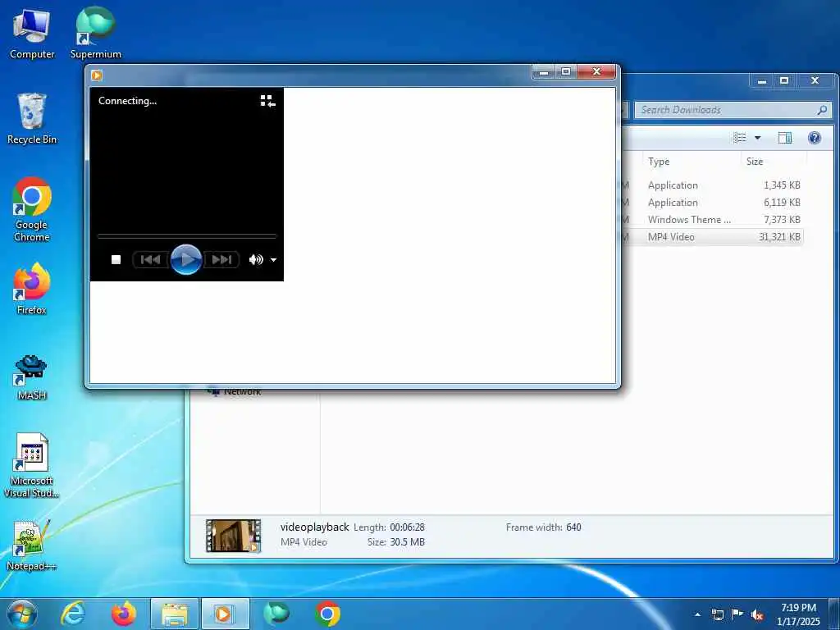
Task: Click the Windows Start button
Action: click(x=22, y=614)
